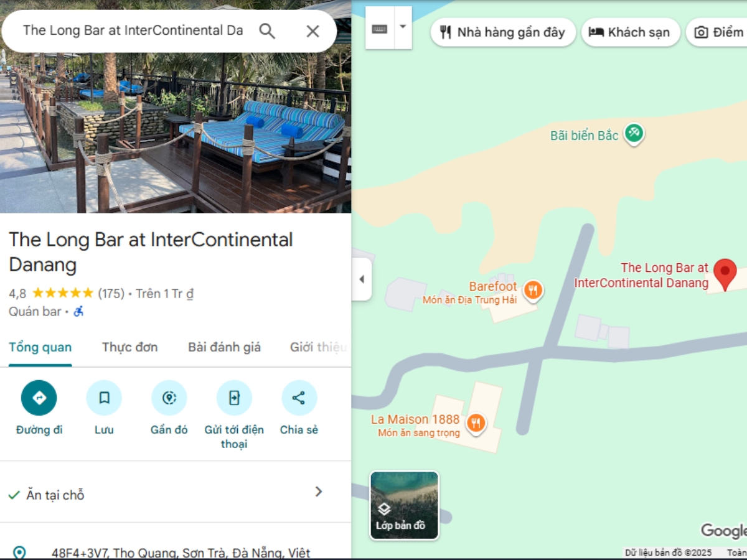Save place using the Lưu bookmark icon
747x560 pixels.
coord(104,398)
